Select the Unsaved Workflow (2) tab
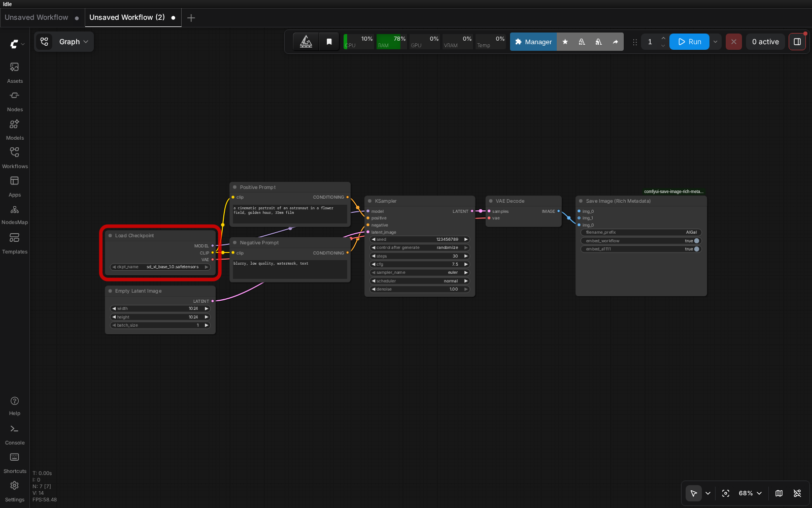 coord(133,17)
